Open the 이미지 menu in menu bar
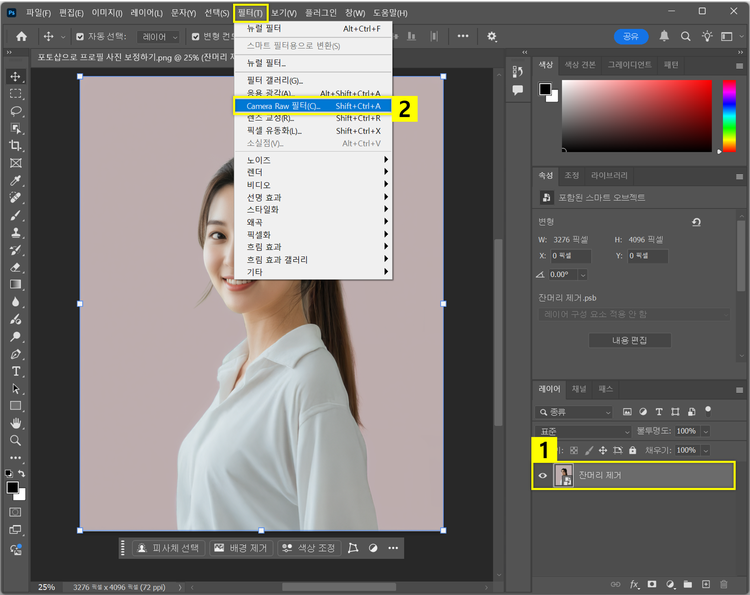The image size is (750, 595). (107, 13)
